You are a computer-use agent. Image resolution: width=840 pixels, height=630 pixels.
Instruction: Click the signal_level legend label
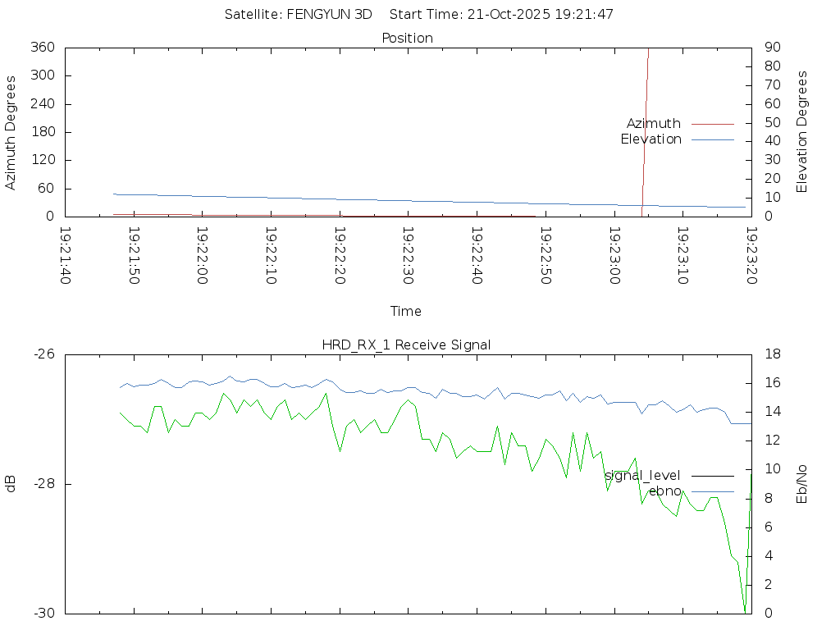(x=642, y=476)
